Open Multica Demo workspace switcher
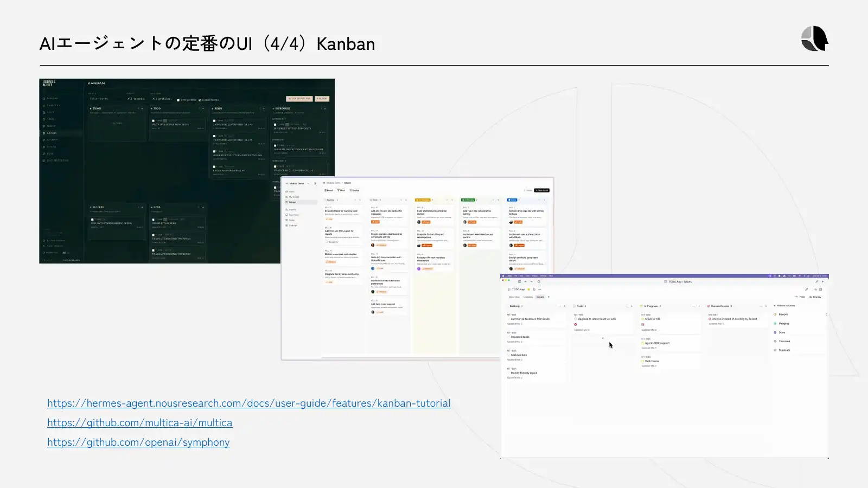The width and height of the screenshot is (868, 488). point(297,183)
